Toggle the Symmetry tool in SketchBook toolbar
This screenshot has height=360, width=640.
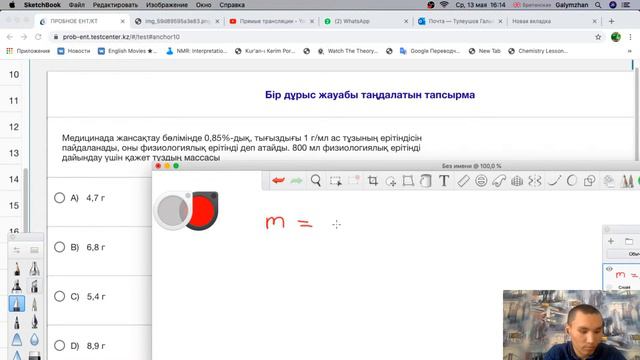535,180
